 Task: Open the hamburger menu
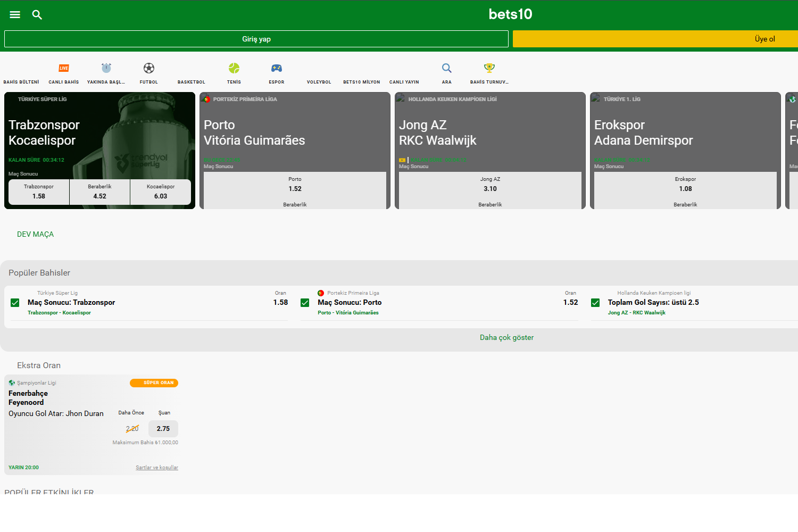[x=15, y=15]
